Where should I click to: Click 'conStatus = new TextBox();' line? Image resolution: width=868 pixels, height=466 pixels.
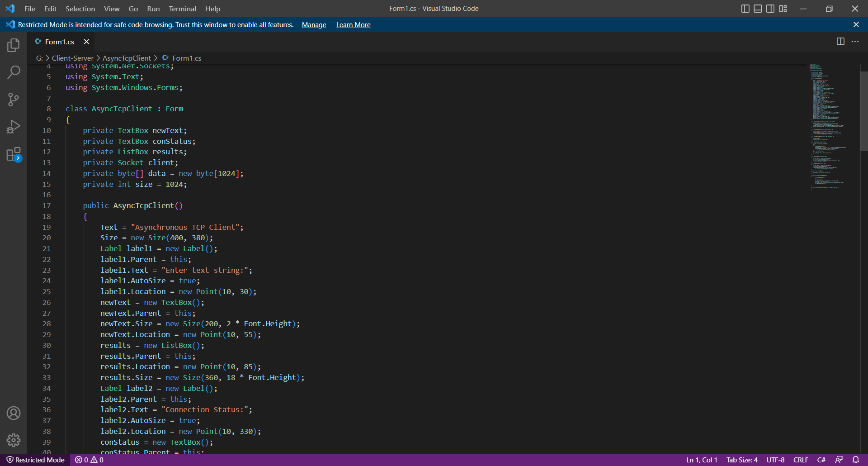click(x=156, y=442)
